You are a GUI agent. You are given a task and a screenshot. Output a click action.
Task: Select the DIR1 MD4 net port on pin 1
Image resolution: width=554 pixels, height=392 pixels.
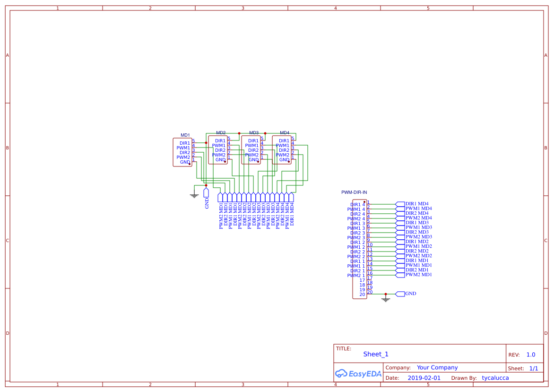point(400,204)
